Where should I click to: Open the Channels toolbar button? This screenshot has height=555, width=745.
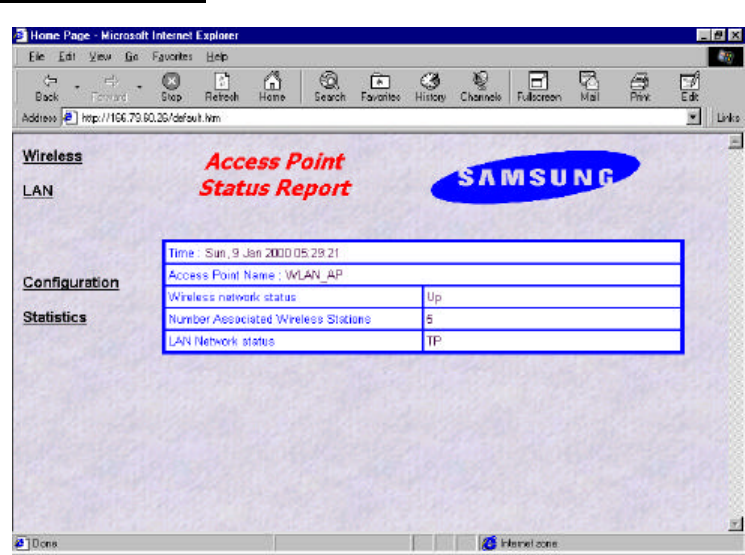481,88
